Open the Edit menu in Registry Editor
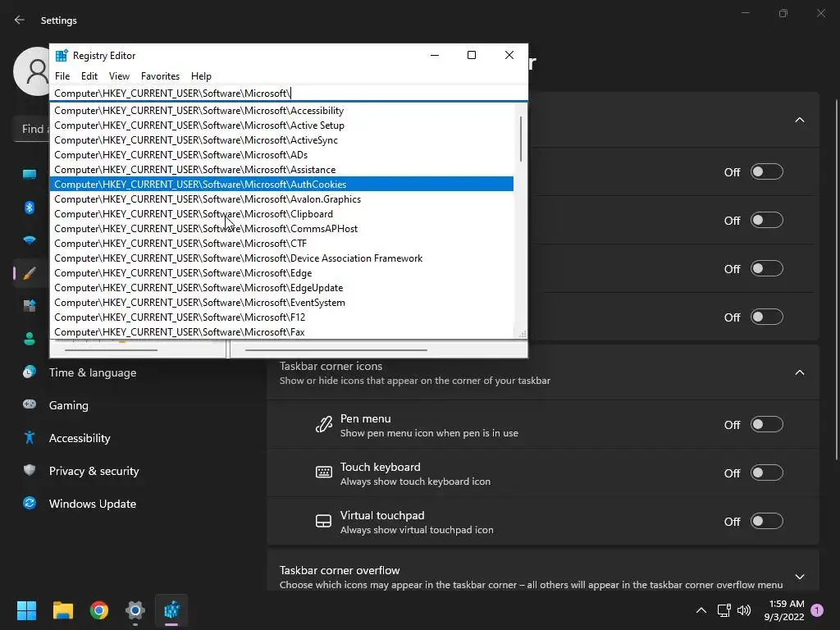Screen dimensions: 840x630 (x=89, y=76)
